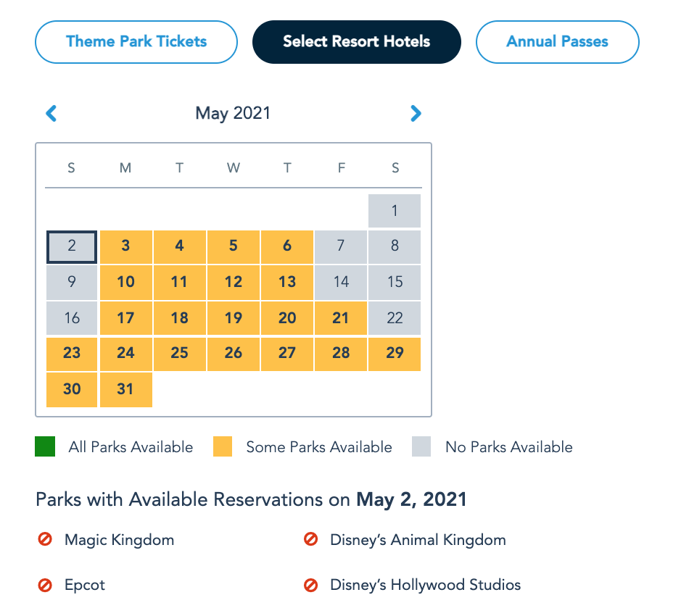
Task: Open the Annual Passes tab
Action: tap(557, 42)
